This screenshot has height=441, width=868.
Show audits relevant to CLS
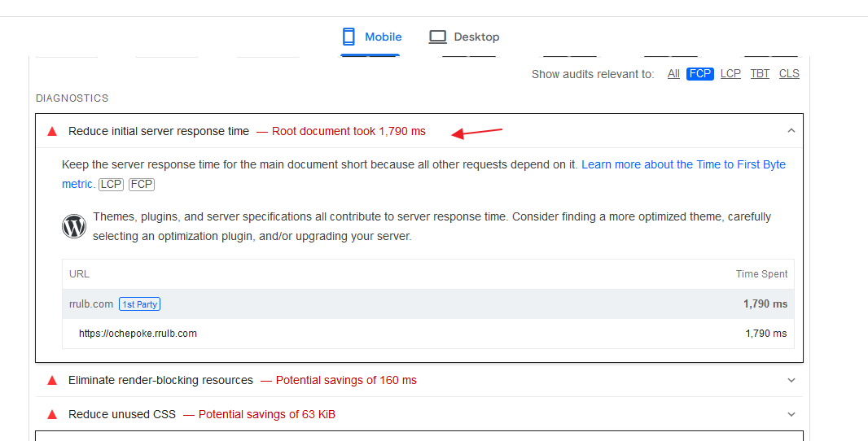(x=789, y=74)
